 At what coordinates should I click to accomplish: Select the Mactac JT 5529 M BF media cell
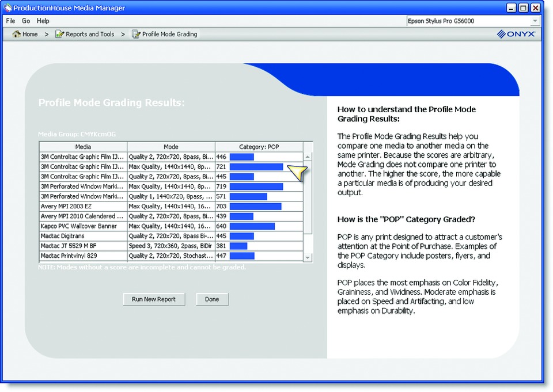pos(83,246)
